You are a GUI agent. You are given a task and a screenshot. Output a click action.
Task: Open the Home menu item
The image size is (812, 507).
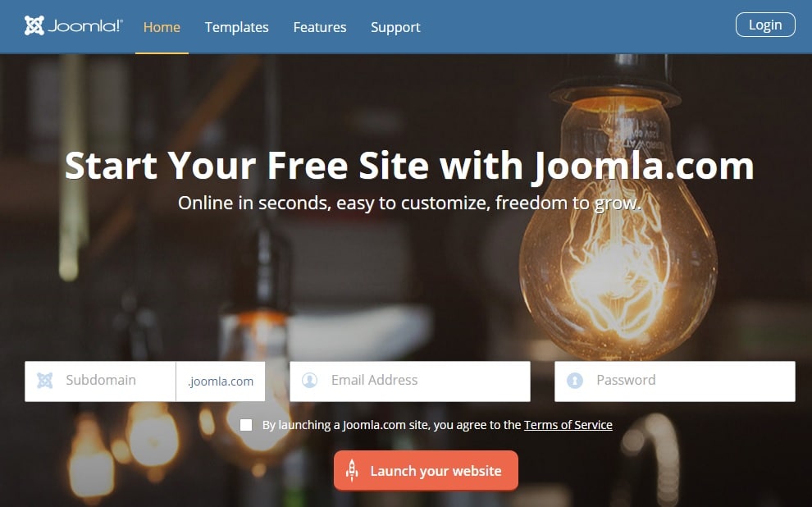click(x=162, y=27)
